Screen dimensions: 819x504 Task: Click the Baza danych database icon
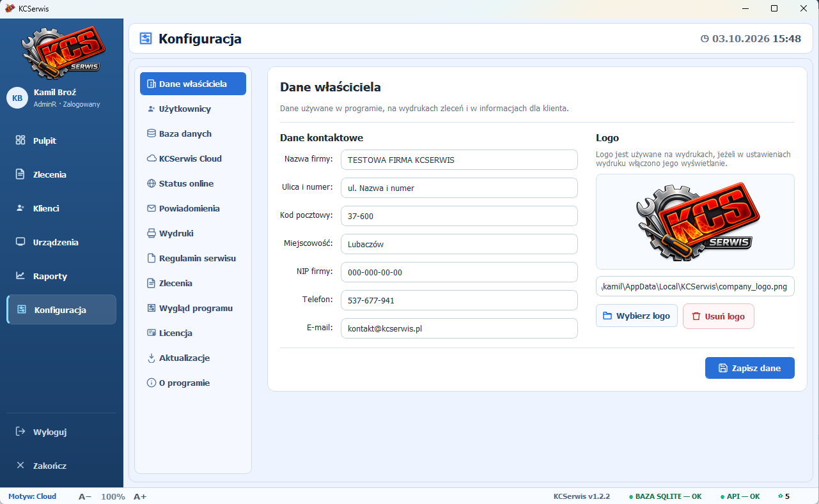coord(152,134)
